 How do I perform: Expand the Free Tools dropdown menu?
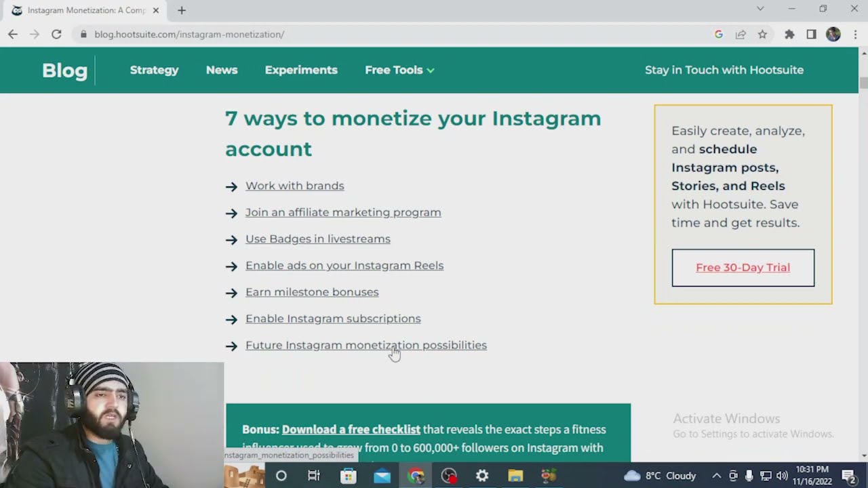(x=399, y=70)
